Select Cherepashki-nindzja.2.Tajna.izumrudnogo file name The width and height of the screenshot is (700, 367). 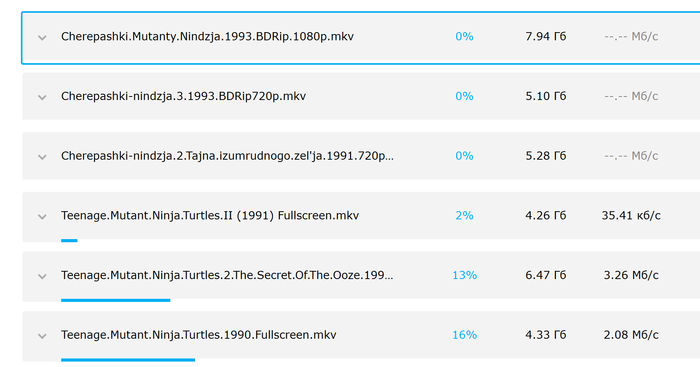click(x=227, y=156)
